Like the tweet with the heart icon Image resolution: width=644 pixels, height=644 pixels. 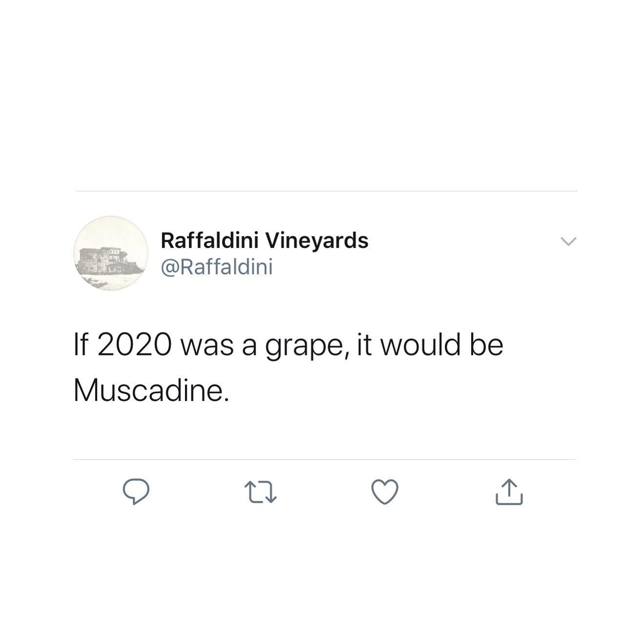(385, 492)
